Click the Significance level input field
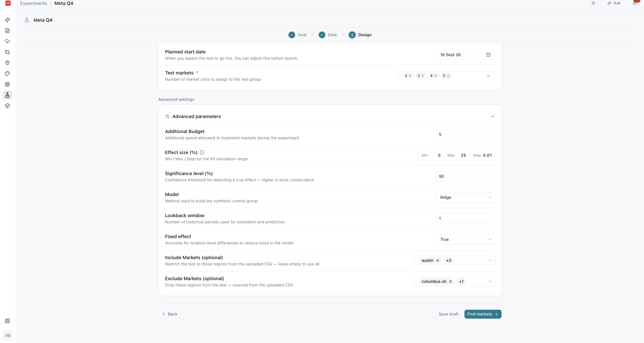Screen dimensions: 644x343 pyautogui.click(x=465, y=176)
